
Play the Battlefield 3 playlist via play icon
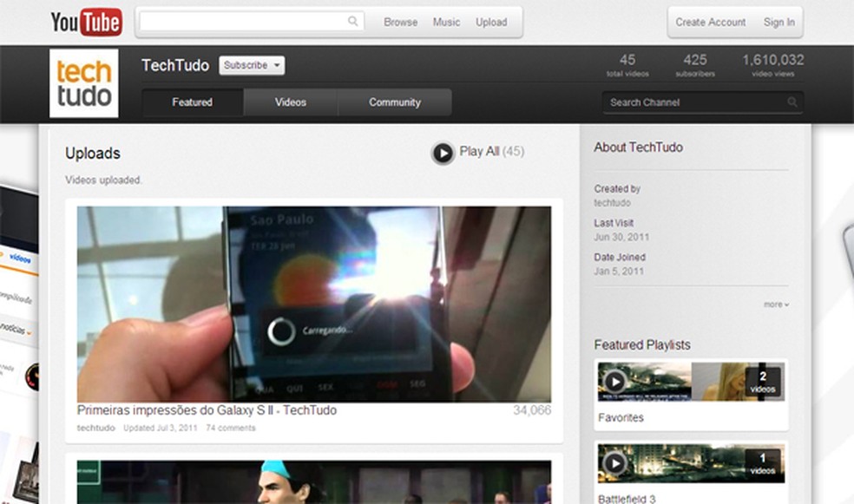(615, 463)
